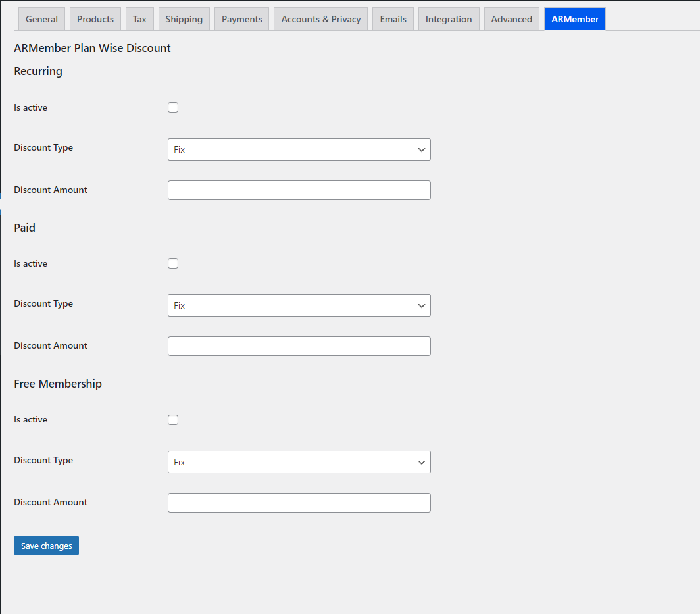Go to the Shipping tab

click(x=184, y=19)
